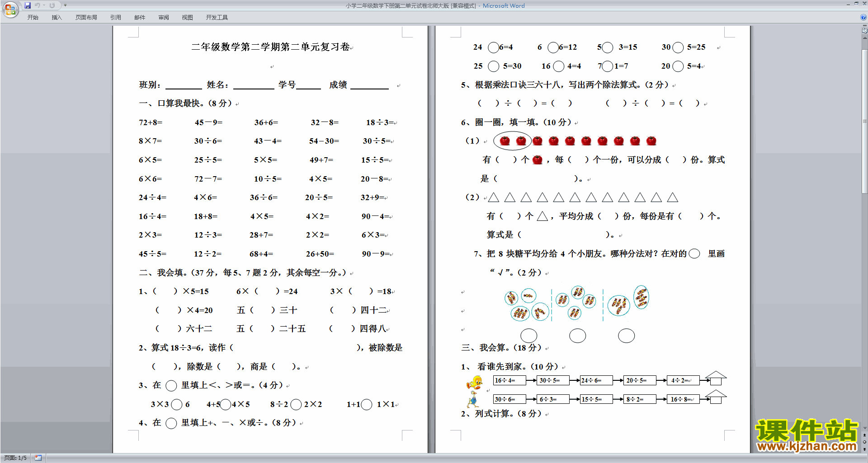Click the Previous Page double-arrow button
Screen dimensions: 868x463
[x=864, y=435]
